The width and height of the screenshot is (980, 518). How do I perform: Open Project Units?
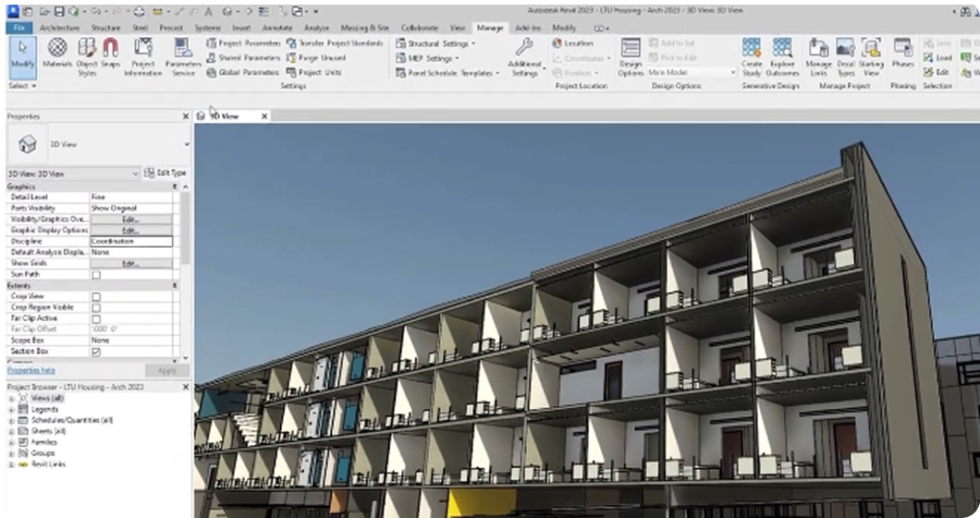pos(313,72)
